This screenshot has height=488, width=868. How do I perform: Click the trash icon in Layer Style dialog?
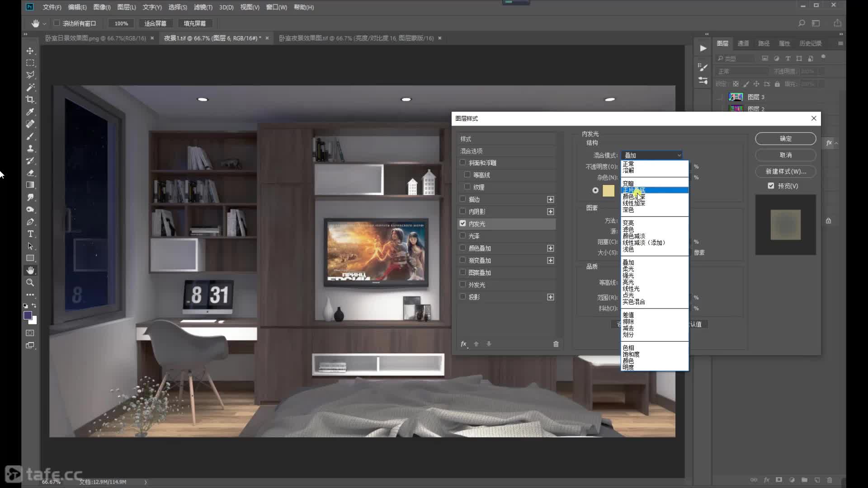[556, 344]
